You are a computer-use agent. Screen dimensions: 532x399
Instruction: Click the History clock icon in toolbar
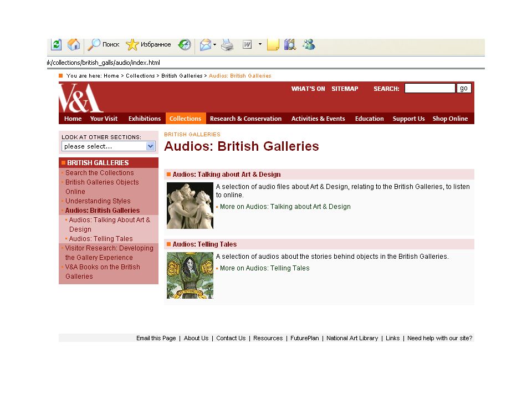point(185,44)
